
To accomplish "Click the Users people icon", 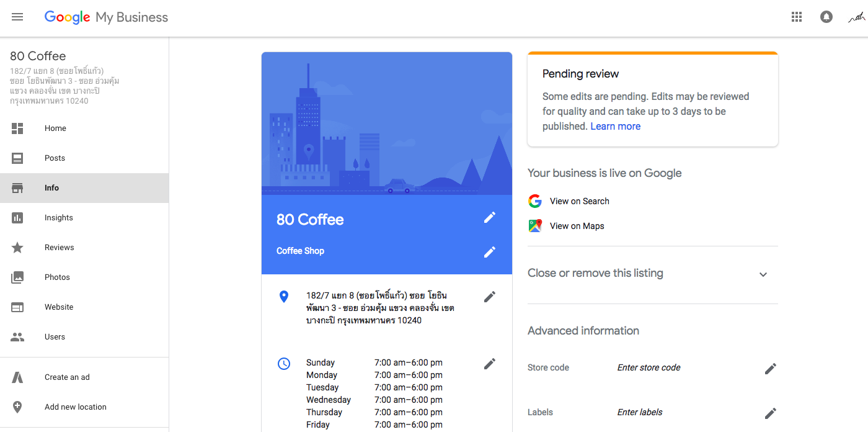I will pos(17,337).
